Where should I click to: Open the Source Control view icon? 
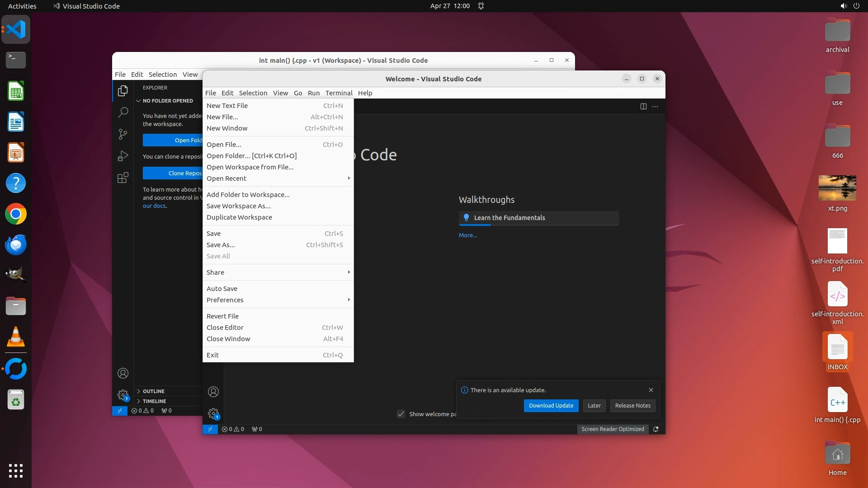click(x=123, y=134)
